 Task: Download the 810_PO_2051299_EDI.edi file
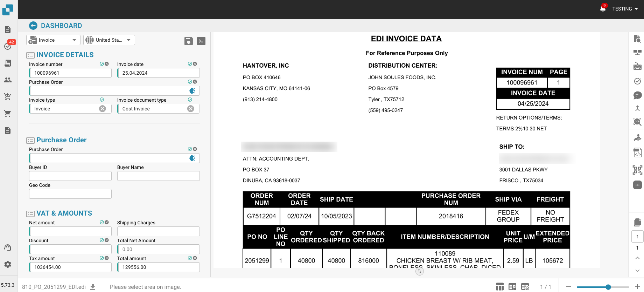(x=93, y=287)
